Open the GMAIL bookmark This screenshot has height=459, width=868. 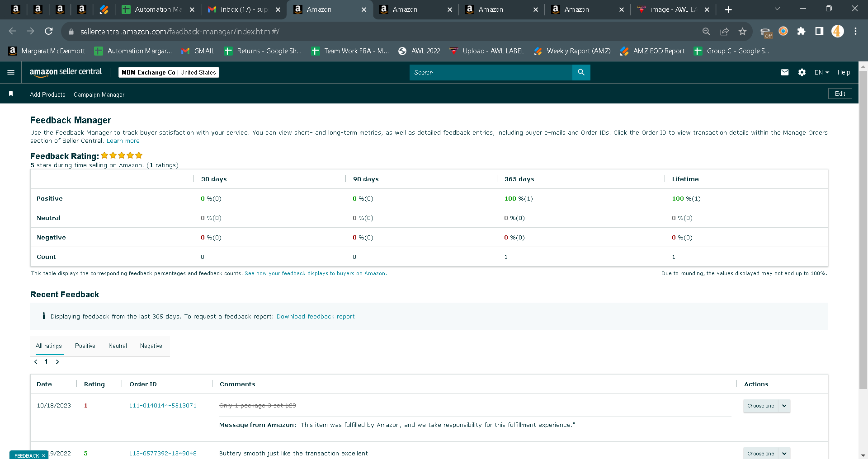point(198,51)
